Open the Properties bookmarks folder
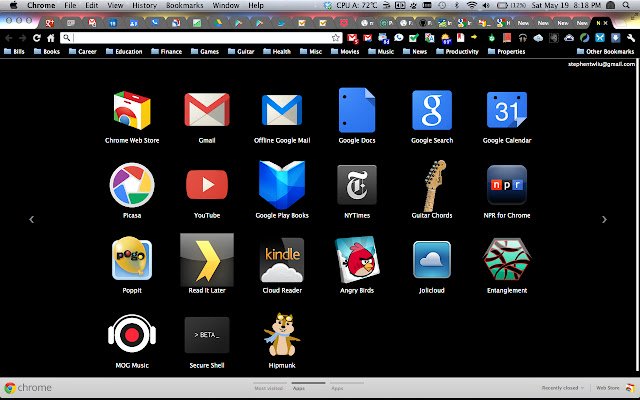The width and height of the screenshot is (640, 400). click(x=507, y=51)
